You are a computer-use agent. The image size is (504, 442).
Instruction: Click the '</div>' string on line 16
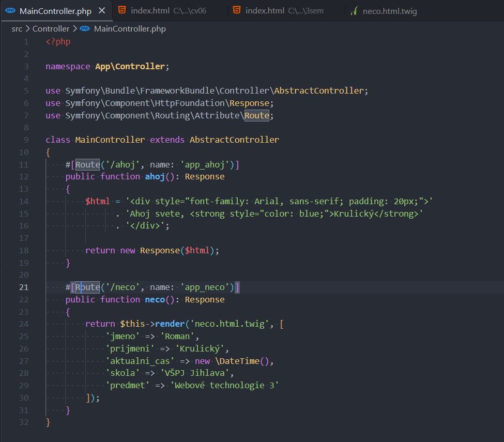(x=145, y=226)
